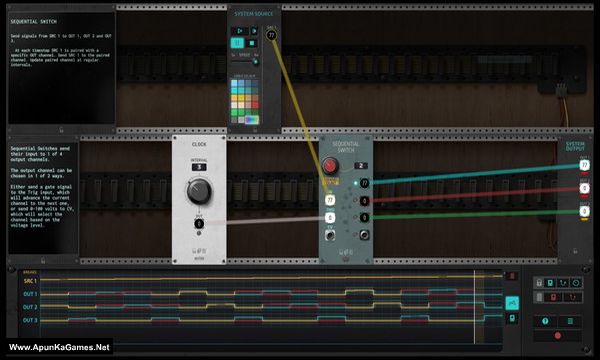Select the rainbow random cable colour swatch
The width and height of the screenshot is (600, 360).
point(251,120)
